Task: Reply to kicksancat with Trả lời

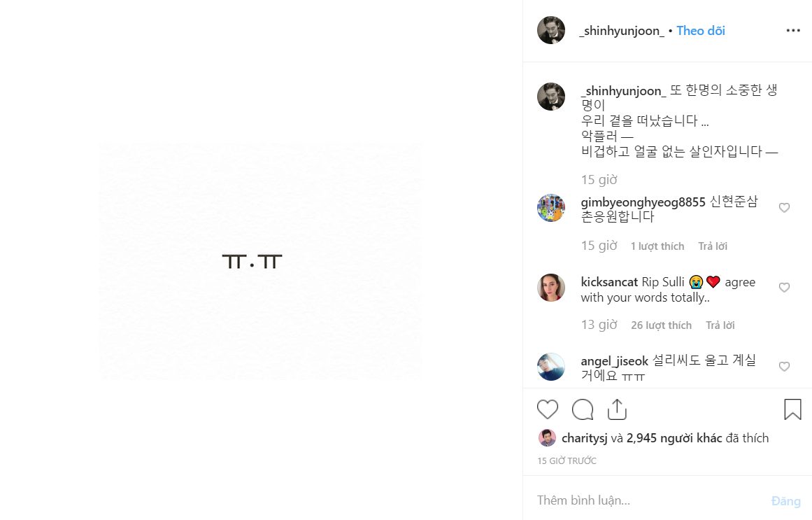Action: 720,325
